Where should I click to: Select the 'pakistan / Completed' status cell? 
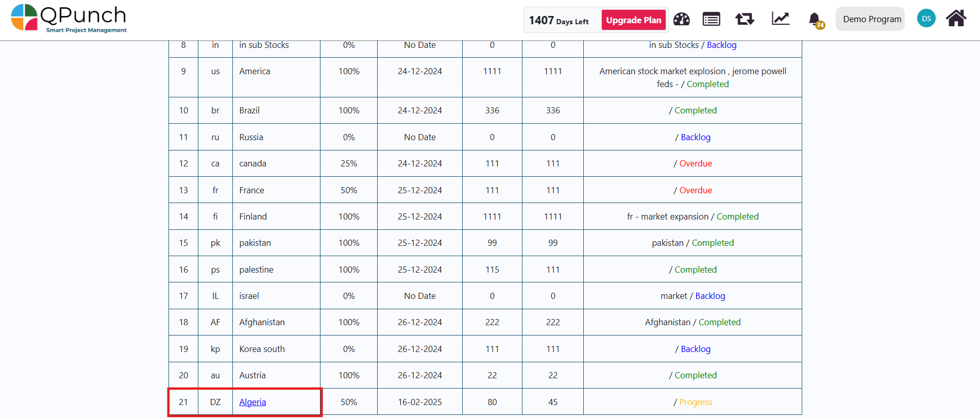click(x=692, y=243)
